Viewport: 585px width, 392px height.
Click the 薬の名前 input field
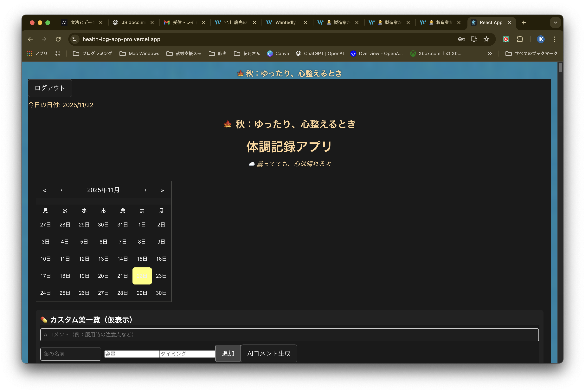(x=71, y=354)
